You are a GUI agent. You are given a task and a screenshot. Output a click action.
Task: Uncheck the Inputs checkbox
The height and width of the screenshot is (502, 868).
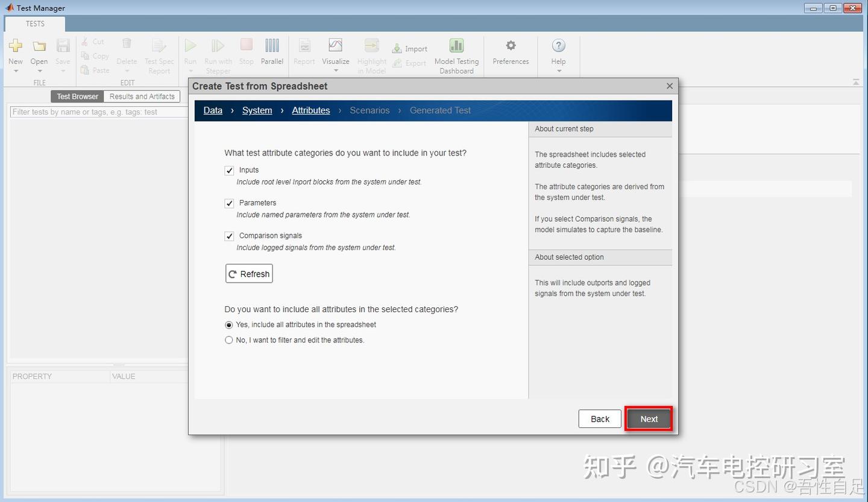[229, 171]
